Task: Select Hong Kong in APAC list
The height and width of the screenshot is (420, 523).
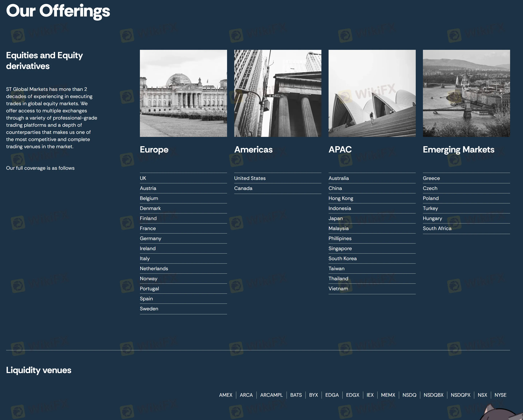Action: 341,198
